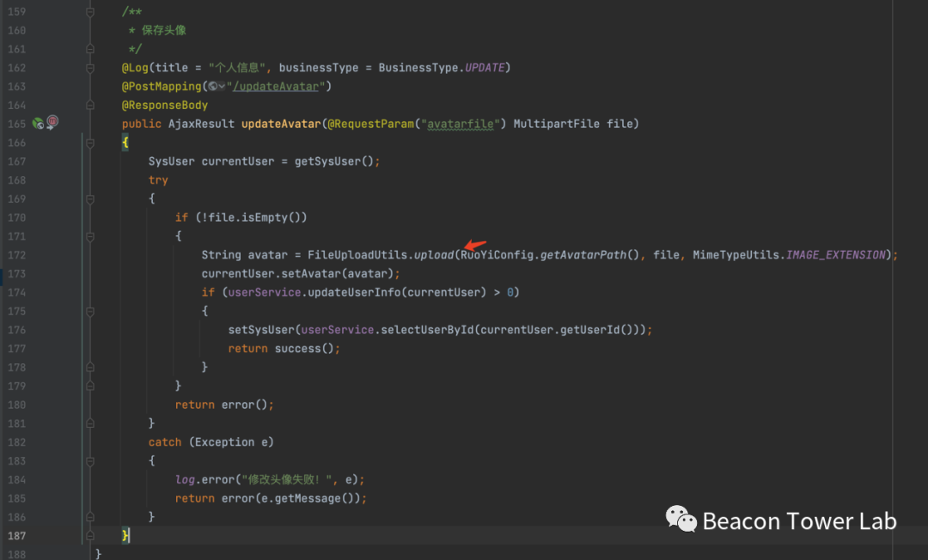Click the fold marker at line 164

pos(90,106)
